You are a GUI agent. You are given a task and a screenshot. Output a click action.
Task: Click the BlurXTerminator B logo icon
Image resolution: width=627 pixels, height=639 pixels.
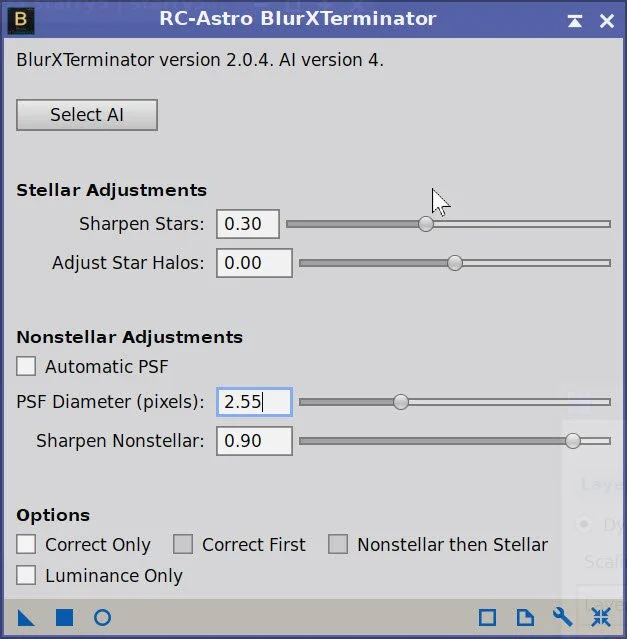tap(21, 20)
